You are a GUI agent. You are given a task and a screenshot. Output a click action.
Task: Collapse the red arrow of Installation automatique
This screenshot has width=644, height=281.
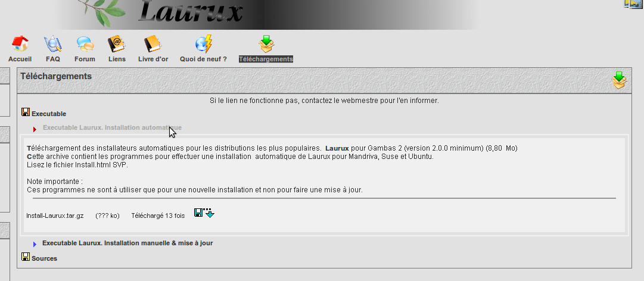(x=35, y=130)
